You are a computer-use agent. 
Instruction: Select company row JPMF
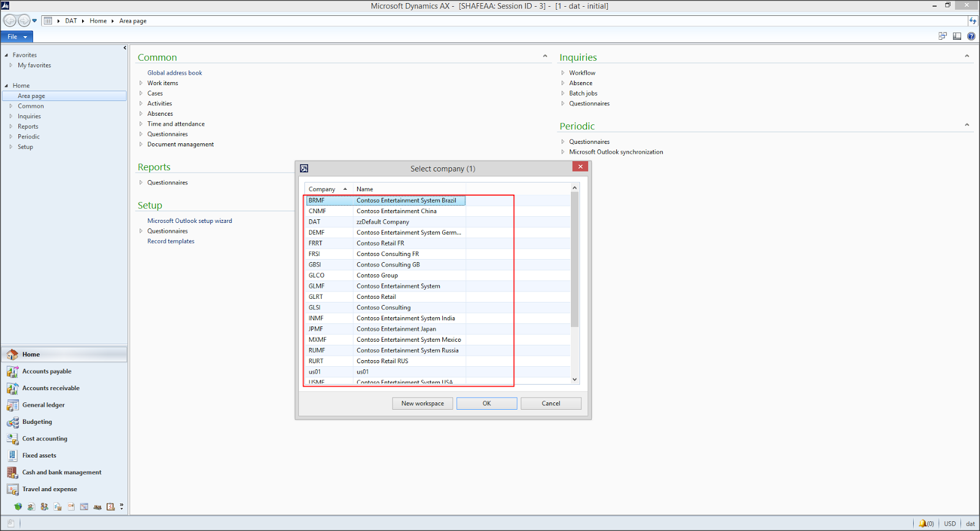point(438,329)
